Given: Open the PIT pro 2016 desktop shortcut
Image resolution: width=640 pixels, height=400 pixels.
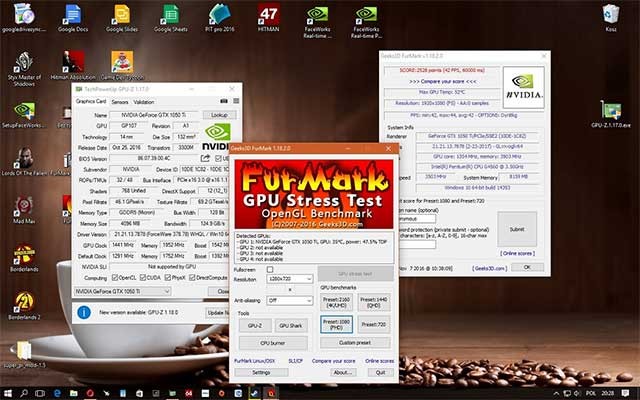Looking at the screenshot, I should [220, 18].
